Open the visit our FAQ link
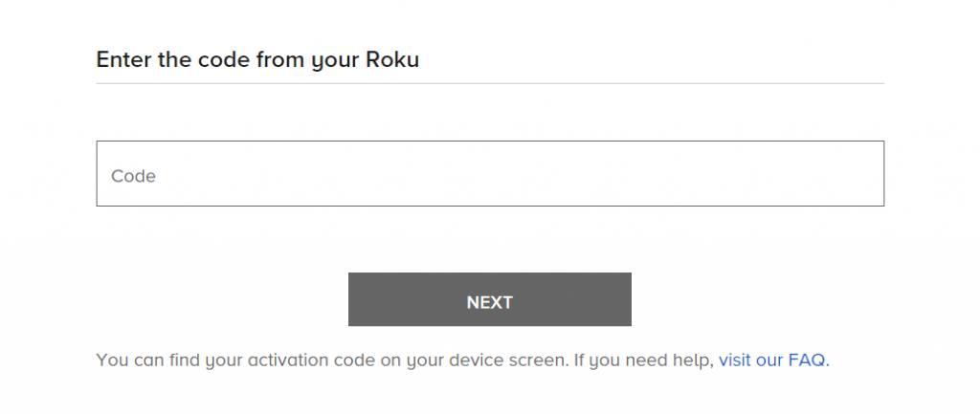The width and height of the screenshot is (980, 414). [x=773, y=360]
